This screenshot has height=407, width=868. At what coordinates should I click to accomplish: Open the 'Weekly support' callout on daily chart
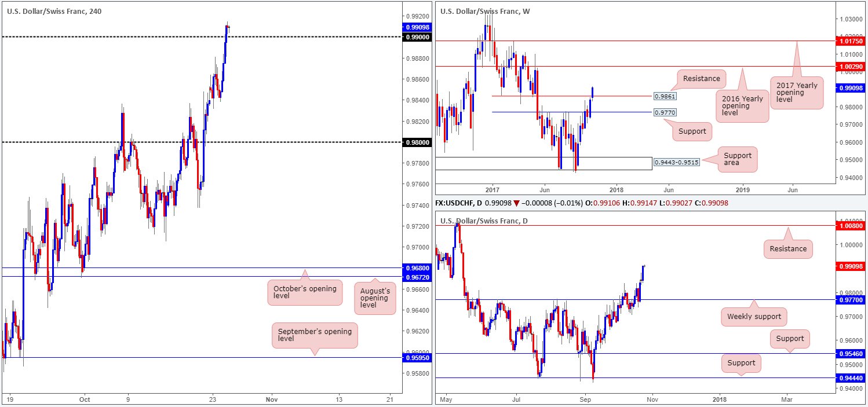click(x=753, y=317)
